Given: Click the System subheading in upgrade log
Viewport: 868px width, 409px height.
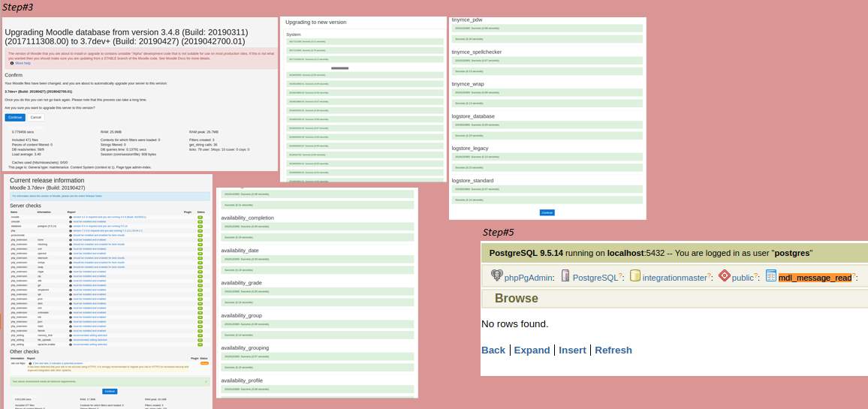Looking at the screenshot, I should [294, 35].
